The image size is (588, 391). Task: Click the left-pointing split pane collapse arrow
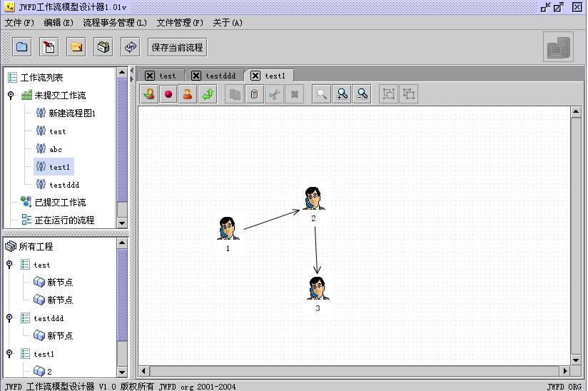point(132,70)
